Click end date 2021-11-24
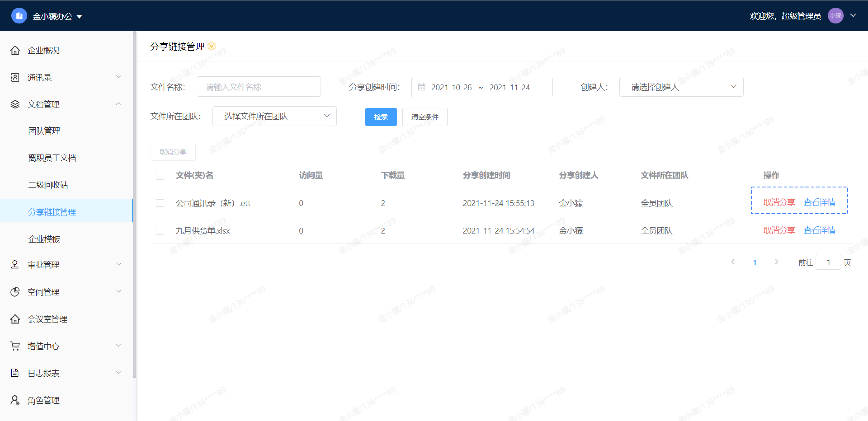Image resolution: width=868 pixels, height=421 pixels. 509,87
